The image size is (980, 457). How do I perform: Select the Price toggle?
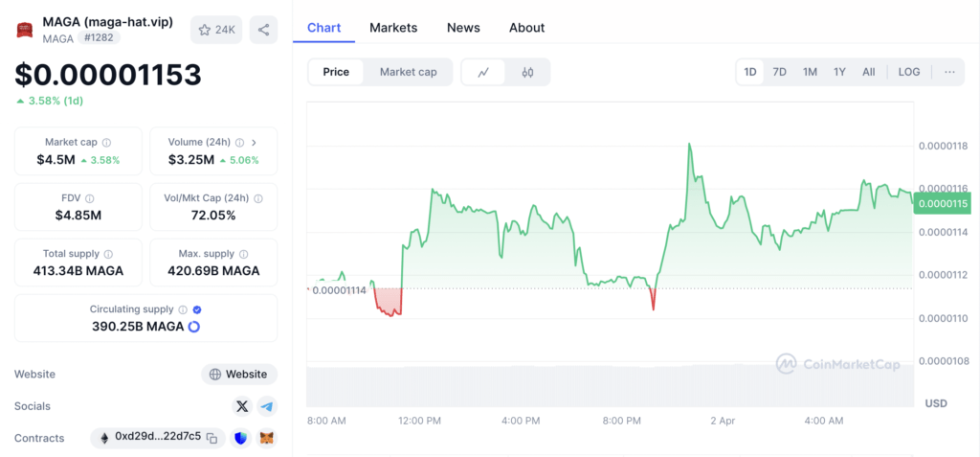pos(336,72)
